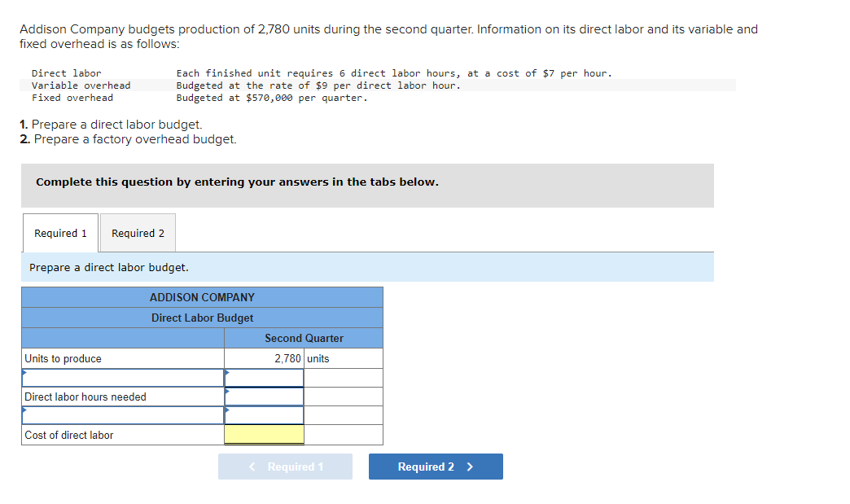Click Budgeted at the rate of $9 text
850x504 pixels.
(x=319, y=85)
